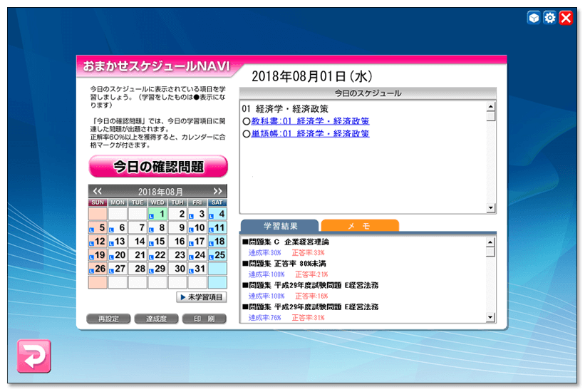Select August 1 on the calendar
The width and height of the screenshot is (585, 392).
click(157, 214)
